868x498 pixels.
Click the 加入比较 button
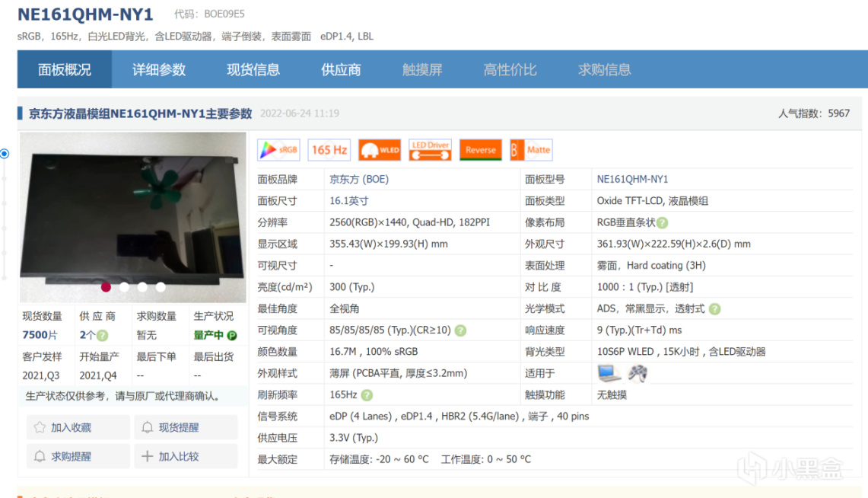[x=186, y=456]
